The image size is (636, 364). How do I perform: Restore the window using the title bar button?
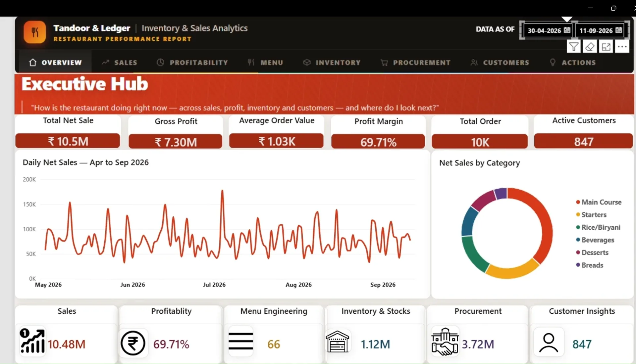click(x=613, y=8)
